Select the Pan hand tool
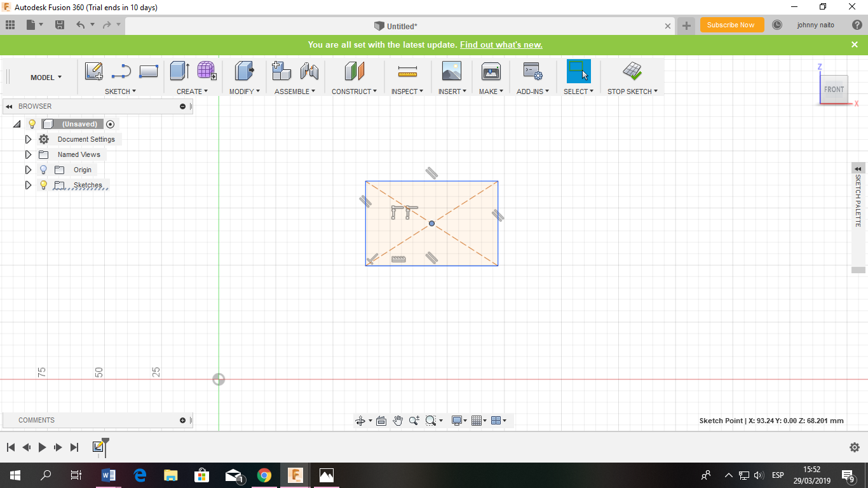This screenshot has height=488, width=868. 398,421
